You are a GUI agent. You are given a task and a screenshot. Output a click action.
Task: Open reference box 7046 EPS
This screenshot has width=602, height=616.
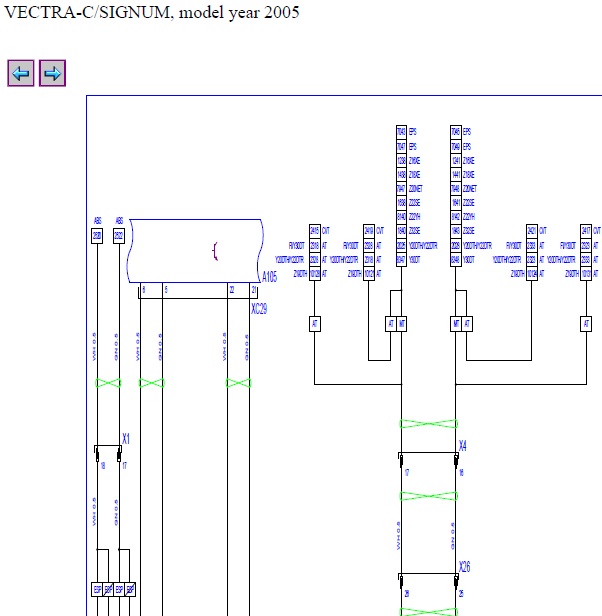(455, 132)
